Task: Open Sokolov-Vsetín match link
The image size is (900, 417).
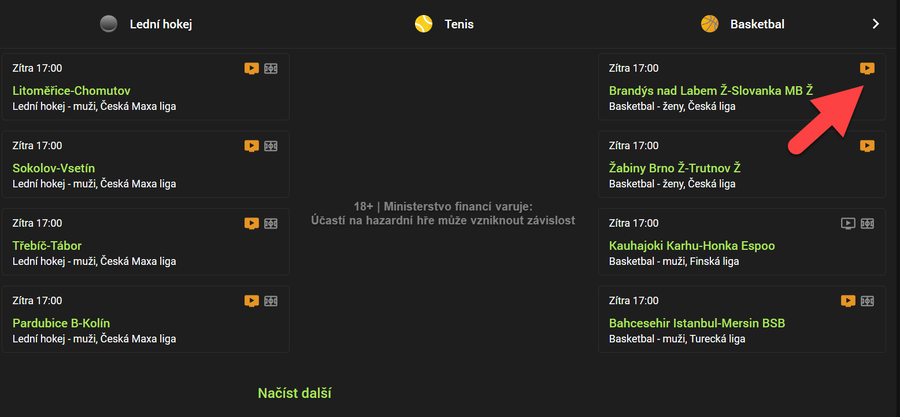Action: coord(54,168)
